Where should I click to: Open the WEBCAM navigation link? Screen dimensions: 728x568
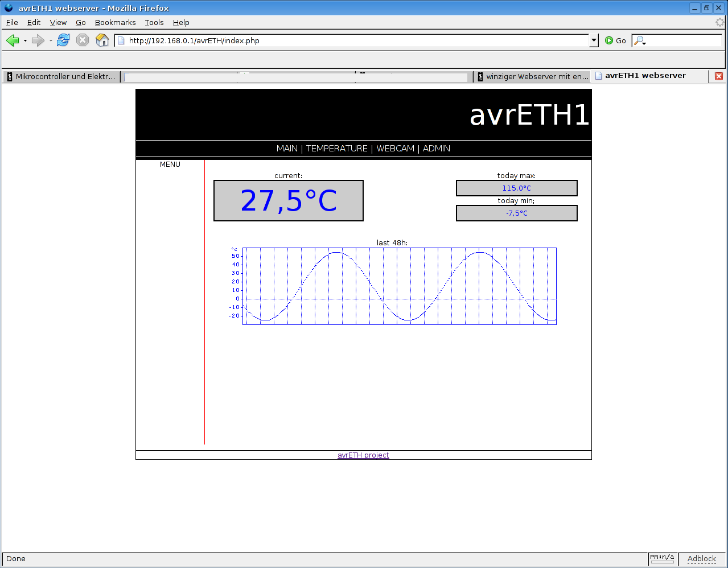(x=395, y=149)
